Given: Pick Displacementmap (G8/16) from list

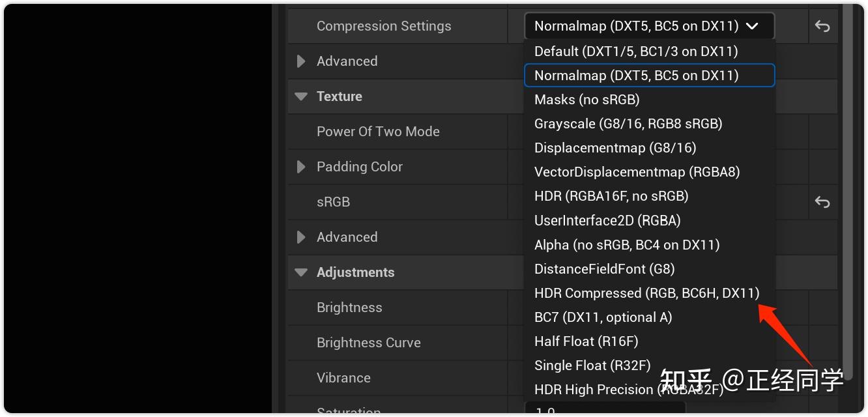Looking at the screenshot, I should pyautogui.click(x=615, y=148).
